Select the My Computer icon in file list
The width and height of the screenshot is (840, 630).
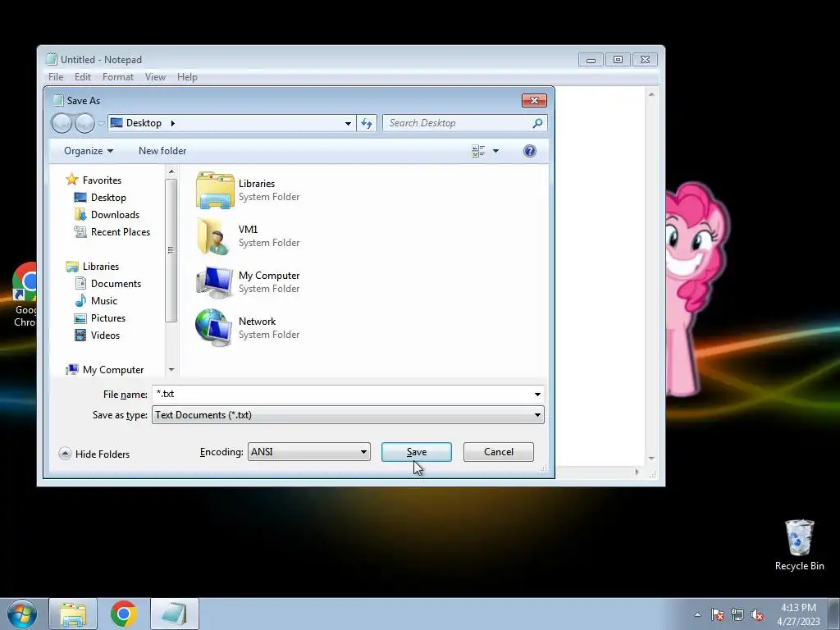(x=214, y=282)
